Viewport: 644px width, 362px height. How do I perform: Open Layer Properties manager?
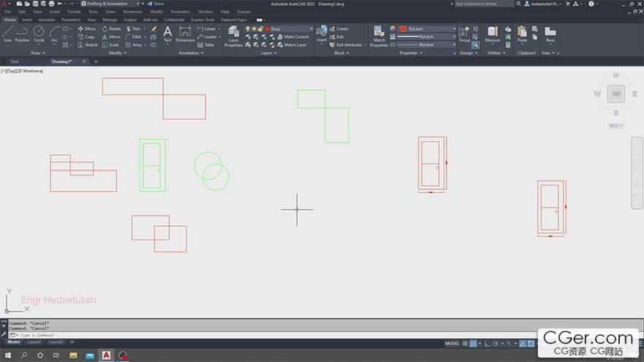[233, 36]
